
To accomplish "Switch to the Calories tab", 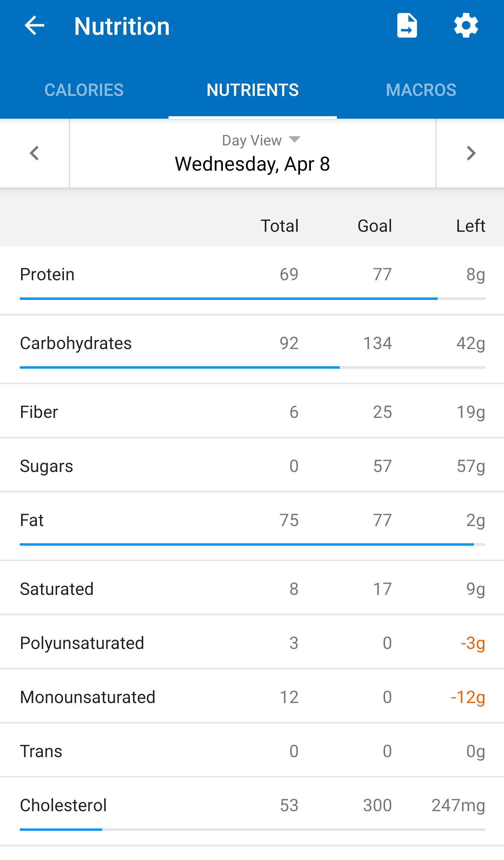I will tap(84, 90).
